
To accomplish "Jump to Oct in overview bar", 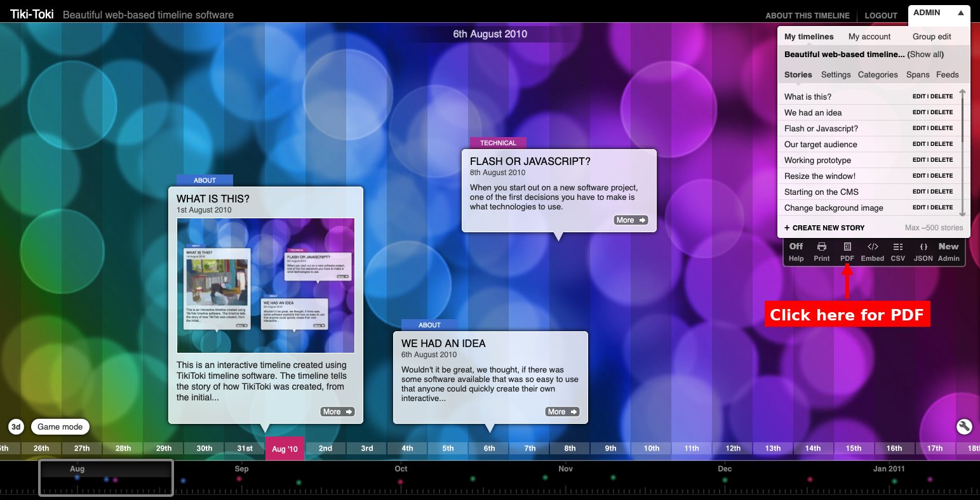I will pyautogui.click(x=401, y=469).
